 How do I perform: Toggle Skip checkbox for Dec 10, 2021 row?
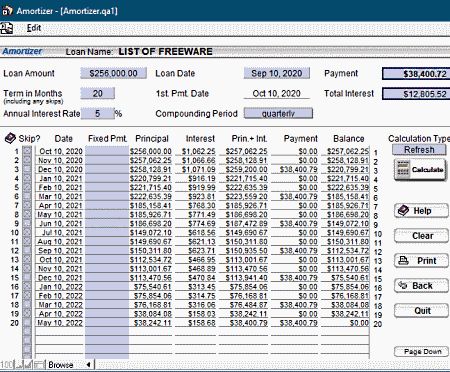coord(27,277)
